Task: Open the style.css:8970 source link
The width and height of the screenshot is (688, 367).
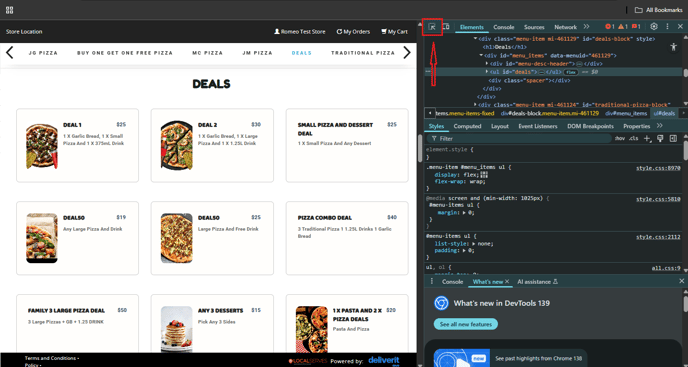Action: [658, 168]
